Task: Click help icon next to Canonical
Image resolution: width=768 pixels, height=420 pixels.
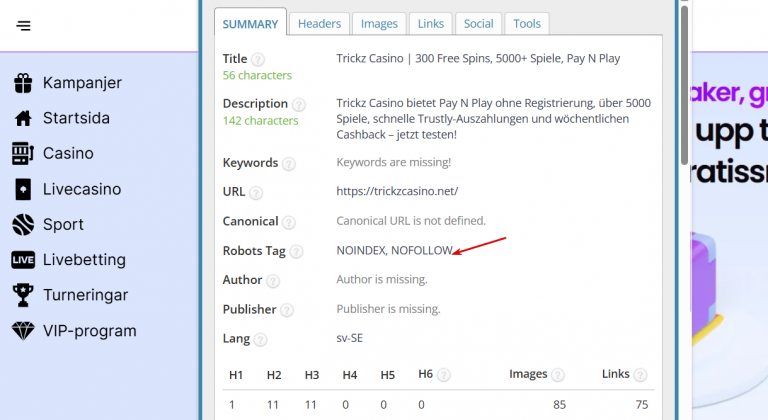Action: click(x=288, y=222)
